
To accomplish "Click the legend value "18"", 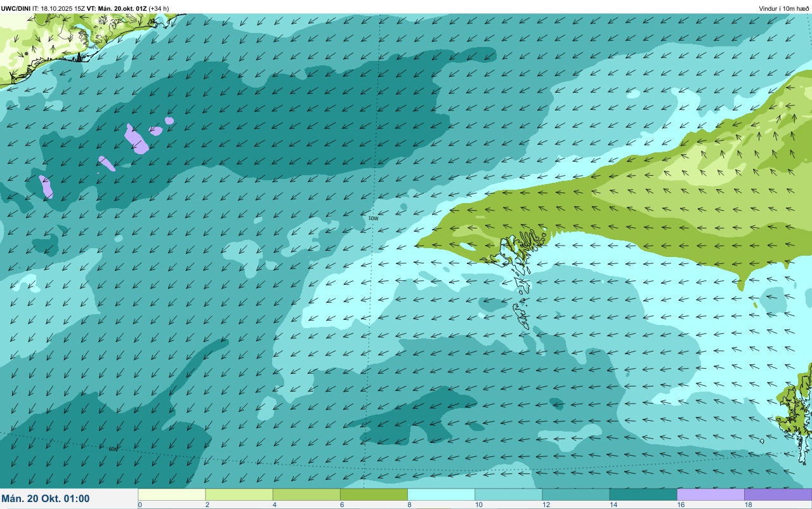I will point(747,505).
